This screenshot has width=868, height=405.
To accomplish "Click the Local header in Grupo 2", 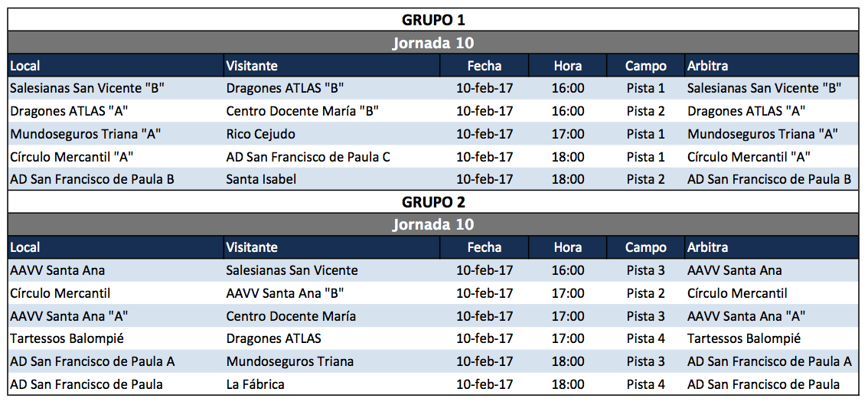I will 25,247.
